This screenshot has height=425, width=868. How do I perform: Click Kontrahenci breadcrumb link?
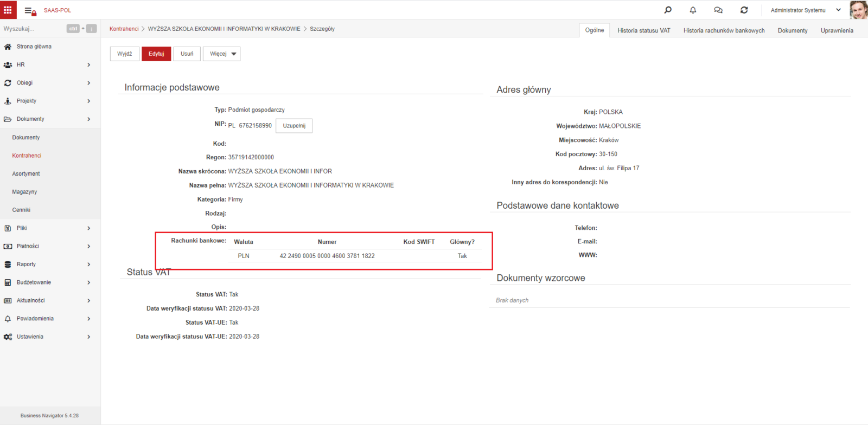click(x=124, y=29)
